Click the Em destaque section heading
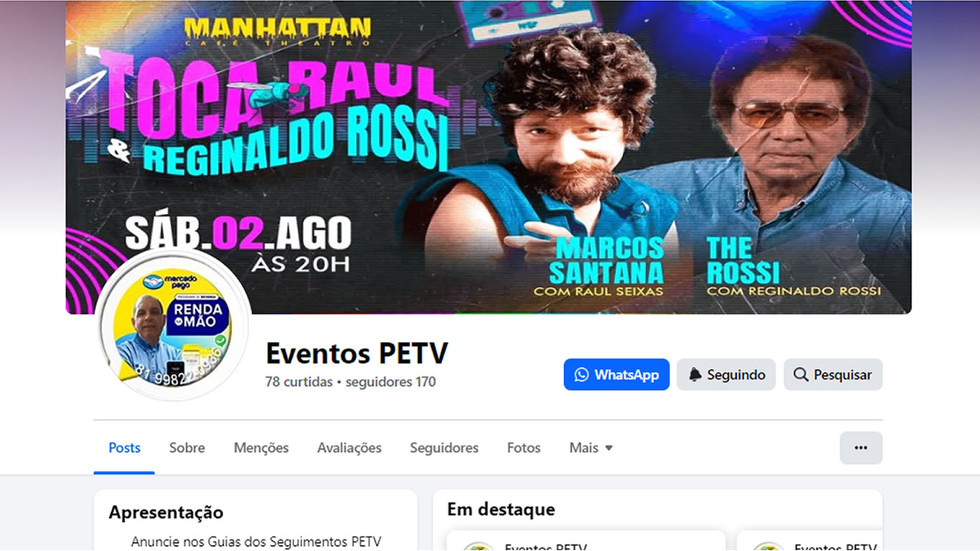This screenshot has height=551, width=980. tap(501, 509)
